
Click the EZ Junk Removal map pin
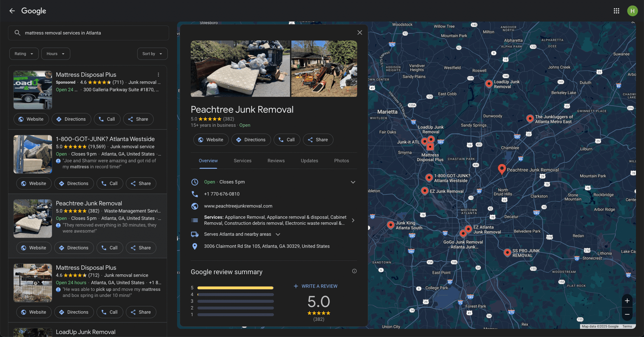tap(424, 191)
